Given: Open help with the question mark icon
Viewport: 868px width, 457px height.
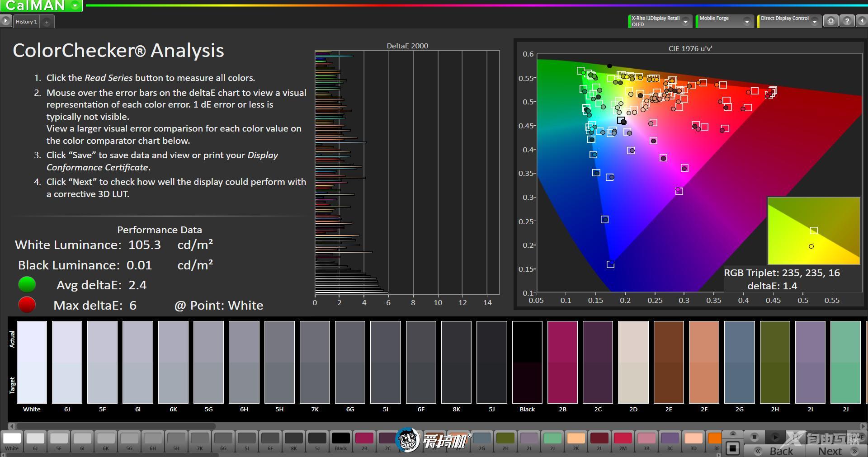Looking at the screenshot, I should coord(847,21).
